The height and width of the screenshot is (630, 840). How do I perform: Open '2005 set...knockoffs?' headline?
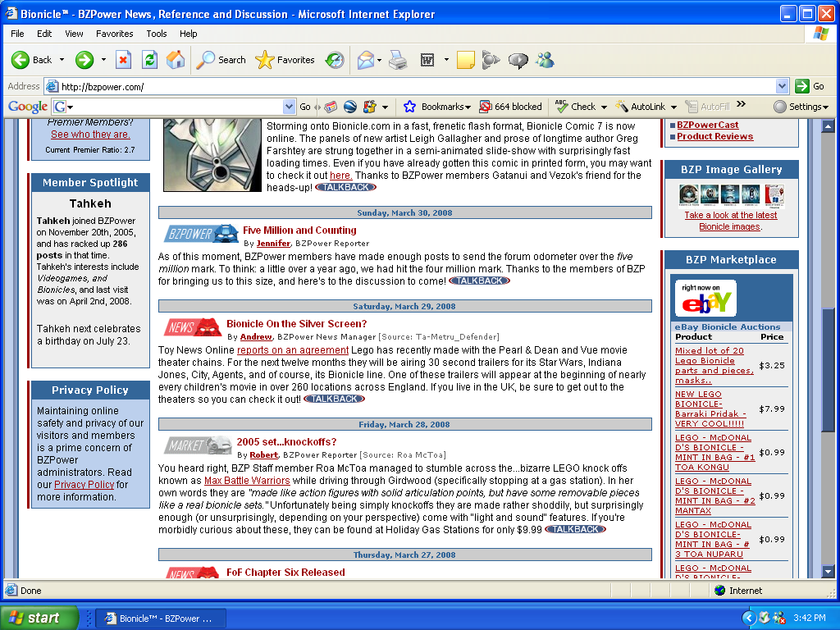click(x=286, y=442)
